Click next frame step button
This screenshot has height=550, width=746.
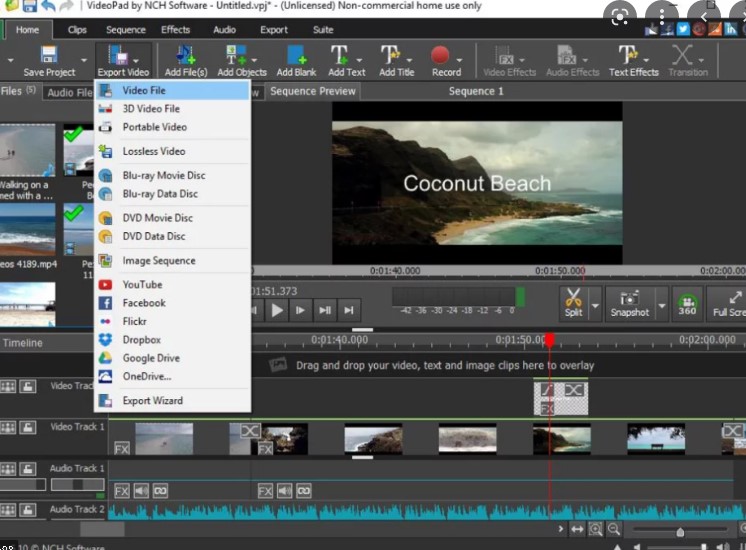[301, 310]
